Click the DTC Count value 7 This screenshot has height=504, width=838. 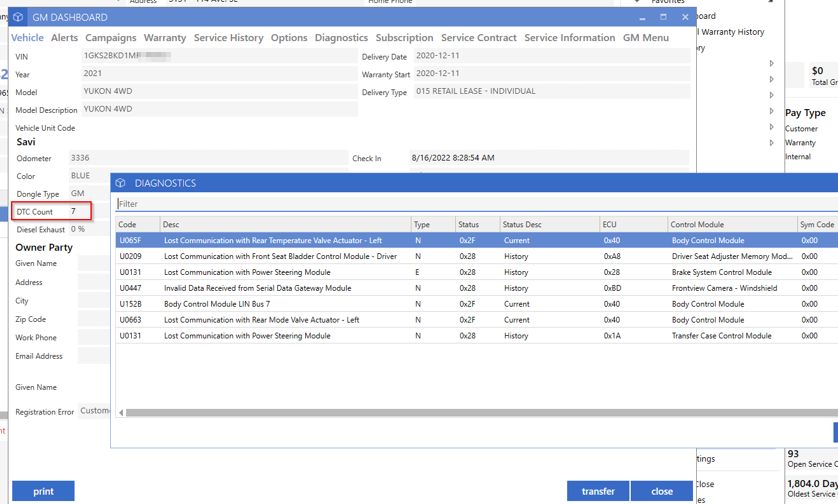click(x=74, y=211)
